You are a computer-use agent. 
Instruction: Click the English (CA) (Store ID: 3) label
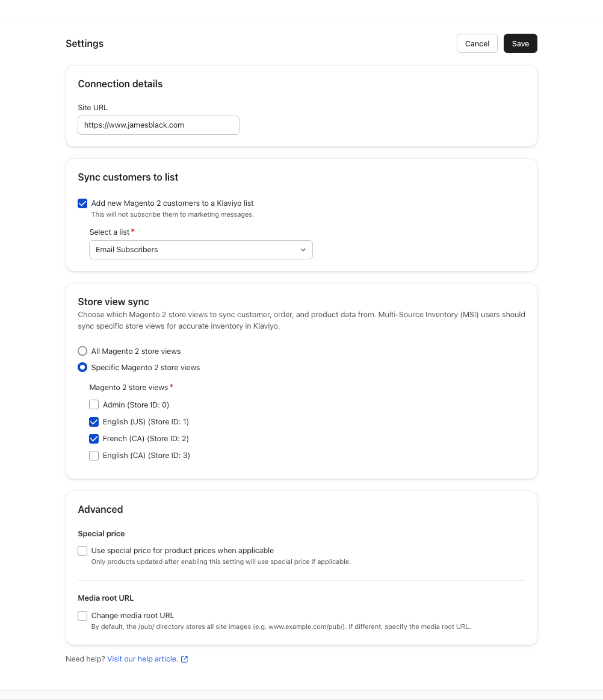coord(146,456)
